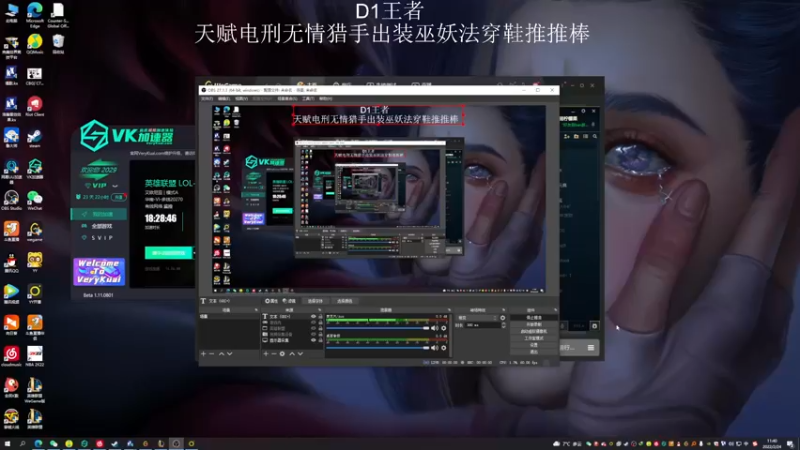Image resolution: width=800 pixels, height=450 pixels.
Task: Expand VIP chevron in VK加速器
Action: (115, 185)
